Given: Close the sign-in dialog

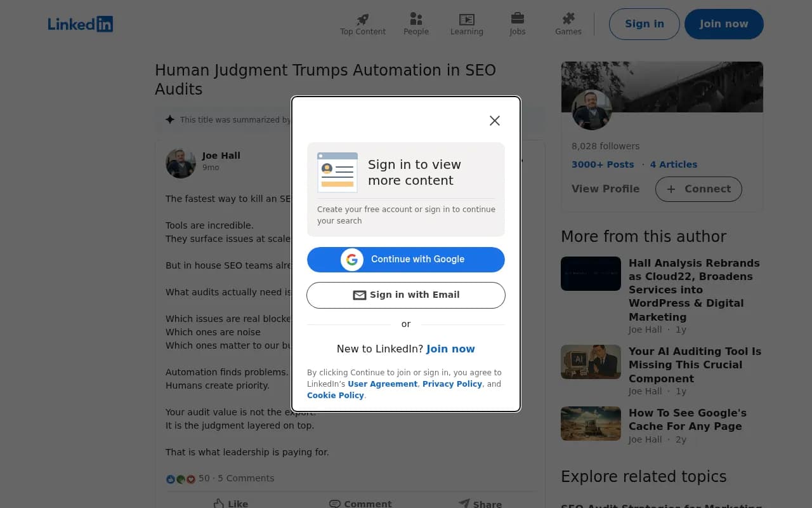Looking at the screenshot, I should pyautogui.click(x=495, y=121).
